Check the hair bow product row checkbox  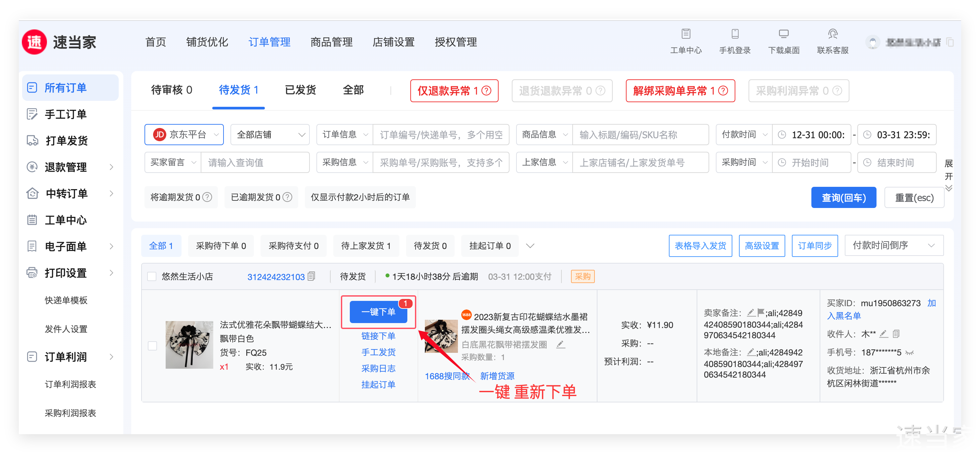coord(152,346)
